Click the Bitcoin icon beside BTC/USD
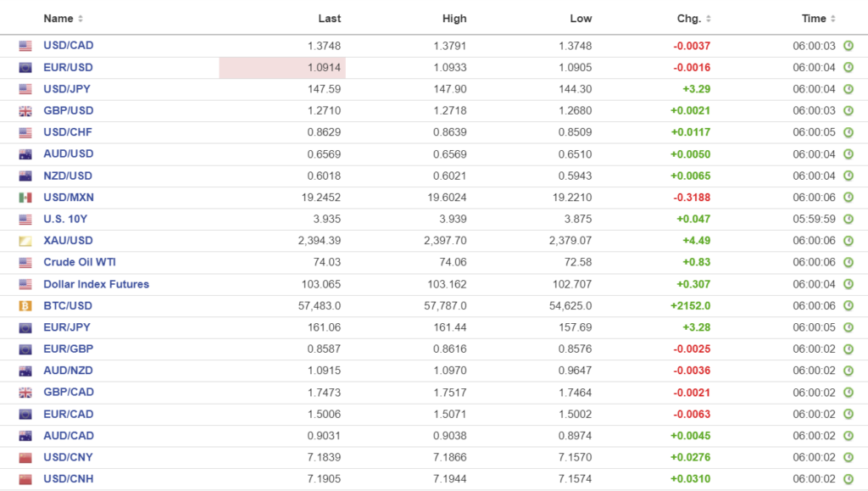 [25, 306]
